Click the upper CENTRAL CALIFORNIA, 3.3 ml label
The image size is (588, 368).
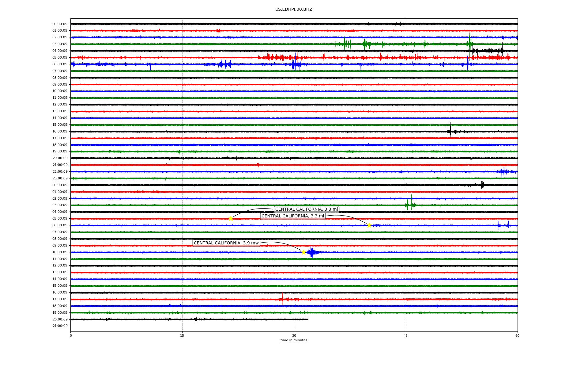tap(306, 209)
